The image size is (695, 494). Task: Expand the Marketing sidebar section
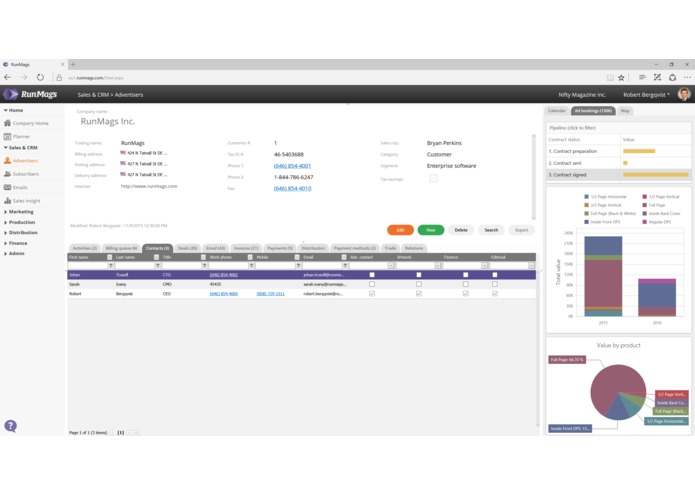click(6, 212)
